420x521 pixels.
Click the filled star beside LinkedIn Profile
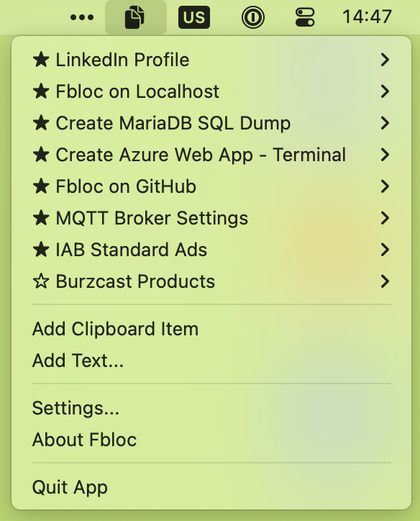tap(41, 60)
